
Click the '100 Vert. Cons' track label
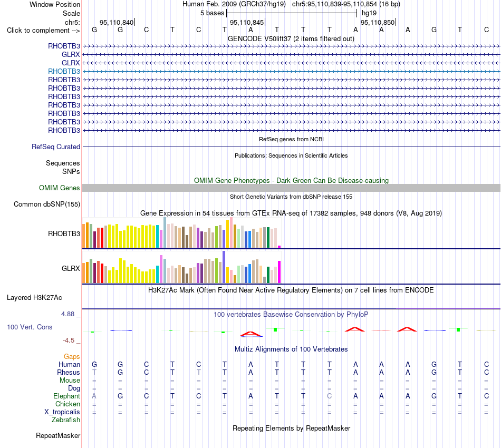30,327
